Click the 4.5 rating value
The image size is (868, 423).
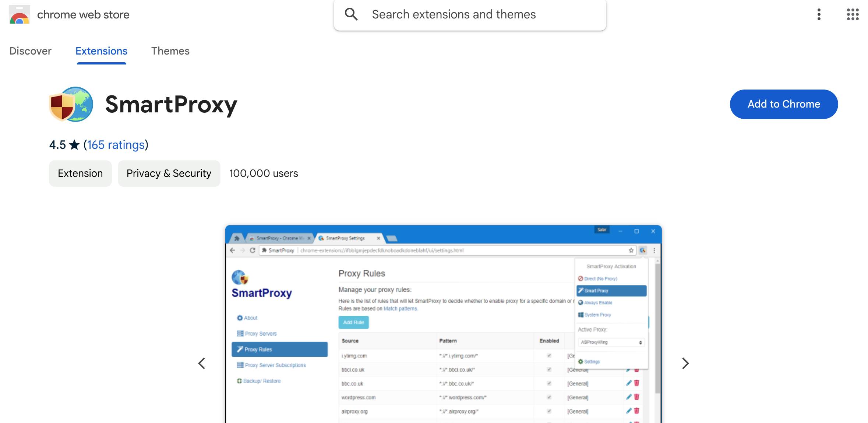click(x=57, y=145)
